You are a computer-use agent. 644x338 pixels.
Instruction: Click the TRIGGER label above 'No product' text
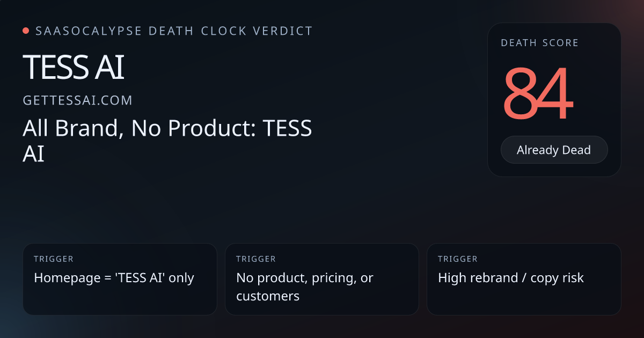[x=256, y=259]
